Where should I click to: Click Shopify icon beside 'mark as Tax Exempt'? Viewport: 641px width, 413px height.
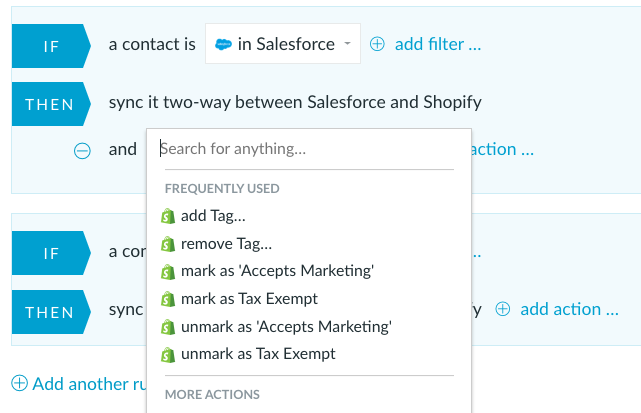(168, 299)
